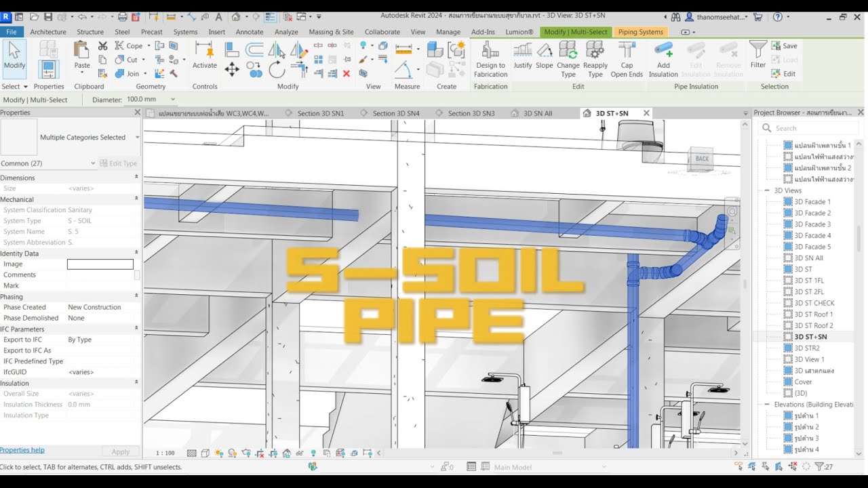Click the Reapply Type tool
This screenshot has width=868, height=488.
pos(595,60)
